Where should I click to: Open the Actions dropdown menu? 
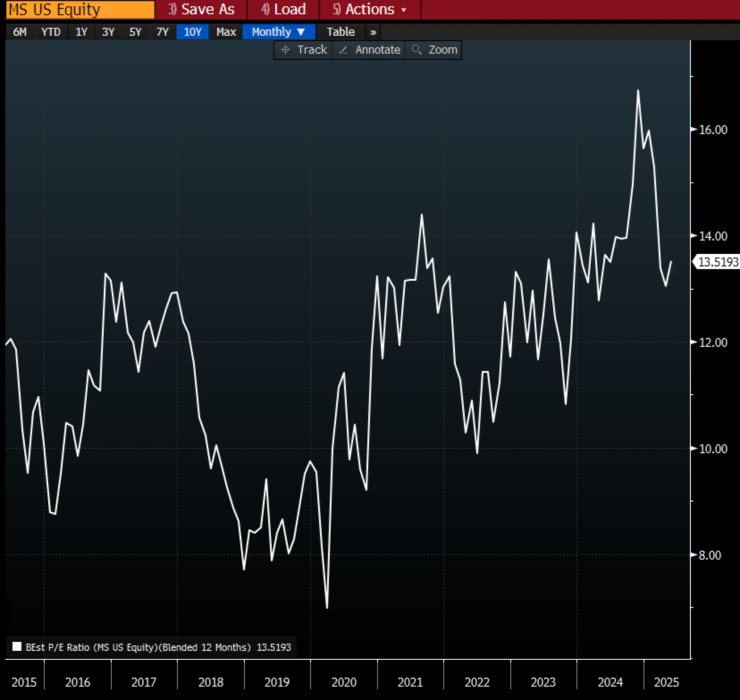pyautogui.click(x=370, y=9)
